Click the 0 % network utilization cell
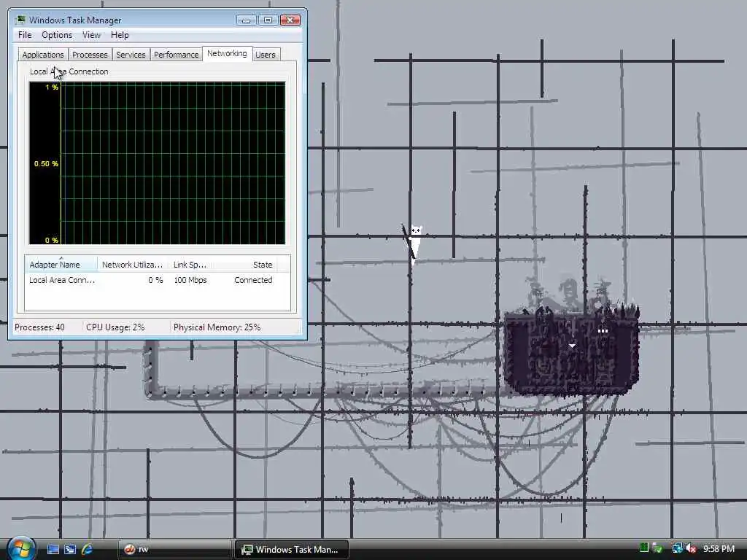Image resolution: width=747 pixels, height=560 pixels. point(155,280)
